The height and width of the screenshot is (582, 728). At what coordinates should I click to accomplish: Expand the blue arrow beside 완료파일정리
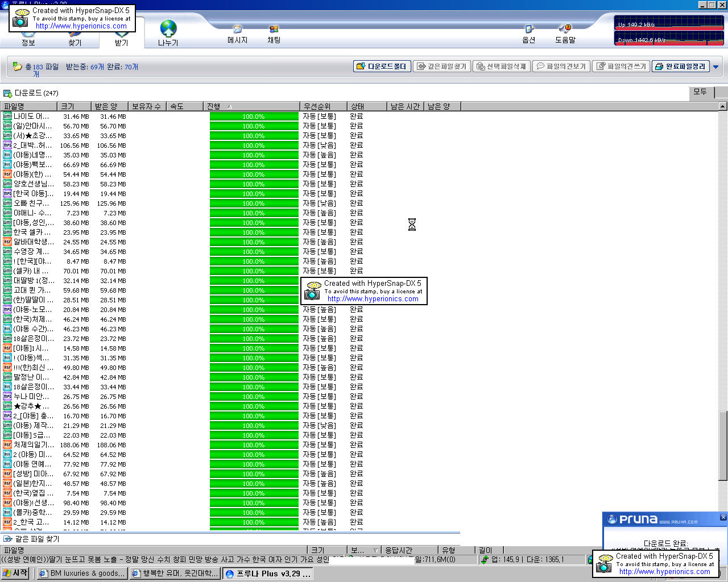tap(716, 67)
